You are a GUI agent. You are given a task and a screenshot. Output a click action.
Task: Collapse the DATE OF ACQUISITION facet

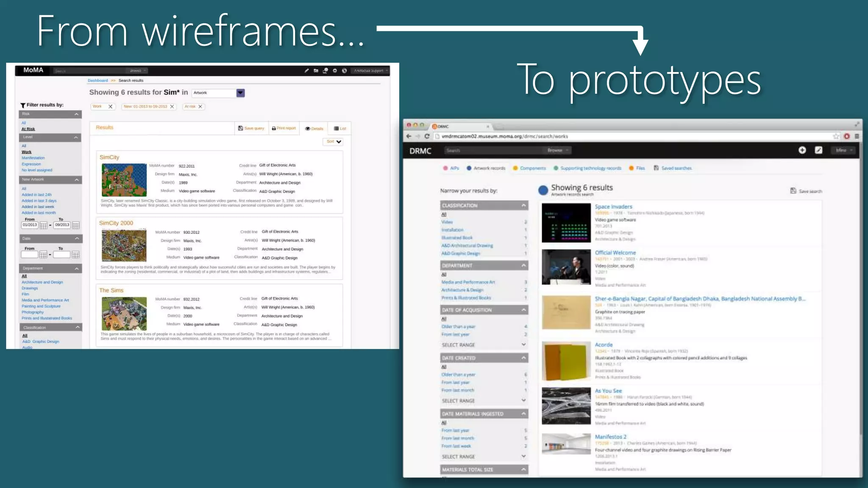(524, 310)
